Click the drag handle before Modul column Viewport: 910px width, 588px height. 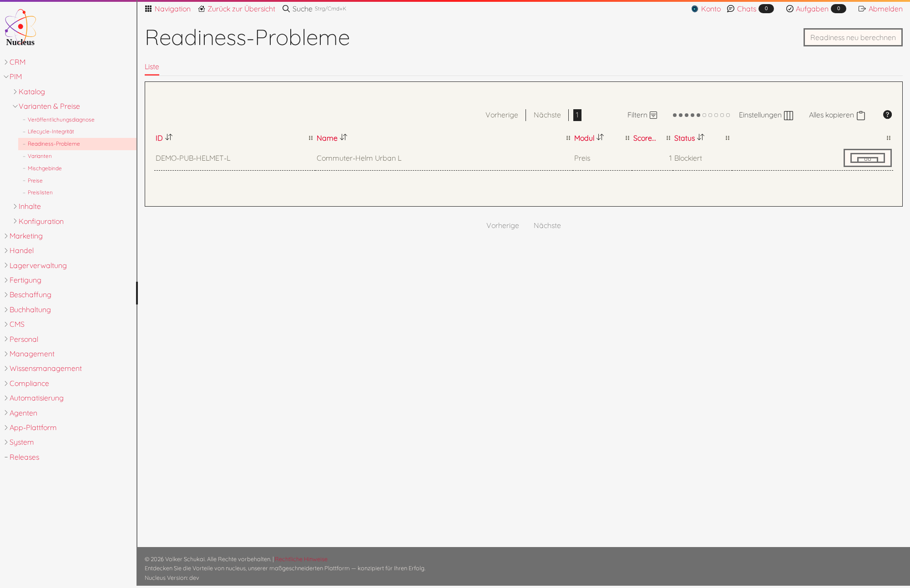tap(568, 138)
